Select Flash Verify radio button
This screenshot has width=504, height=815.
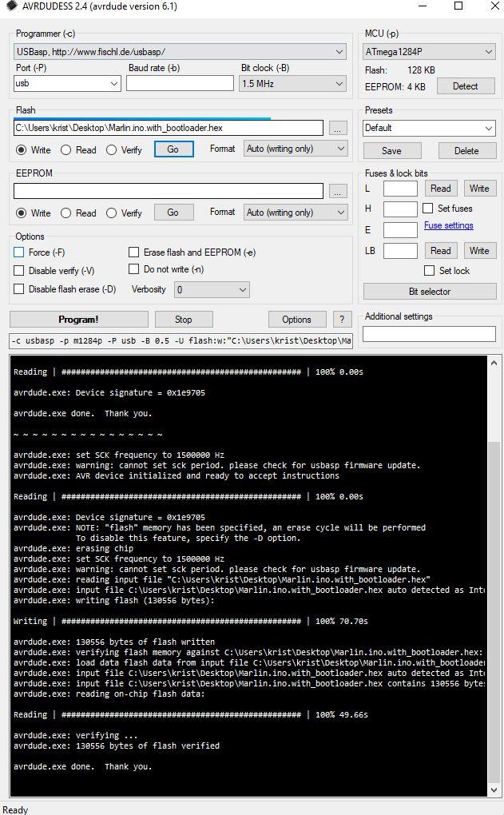coord(111,149)
